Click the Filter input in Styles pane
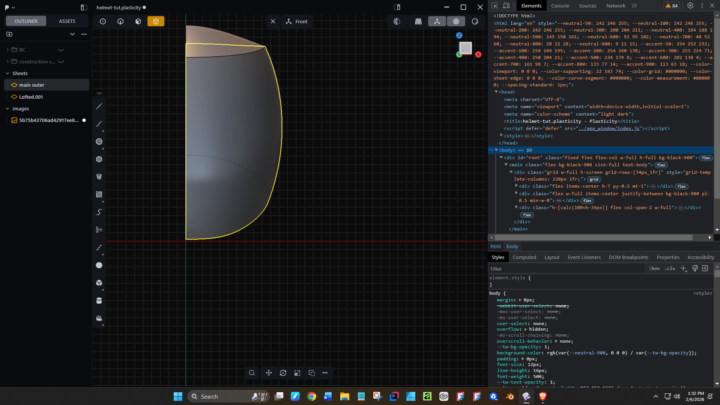 567,269
